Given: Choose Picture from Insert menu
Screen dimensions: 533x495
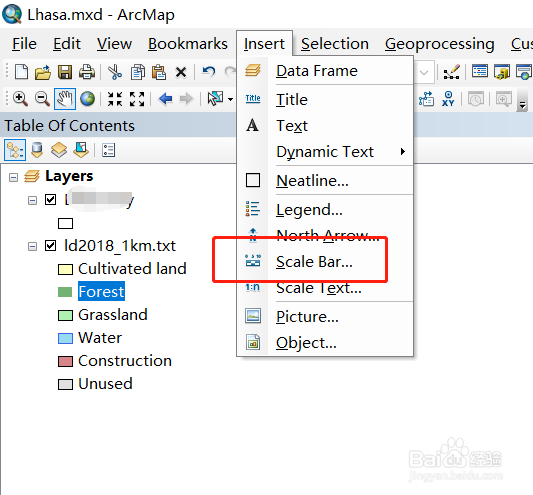Looking at the screenshot, I should tap(325, 317).
